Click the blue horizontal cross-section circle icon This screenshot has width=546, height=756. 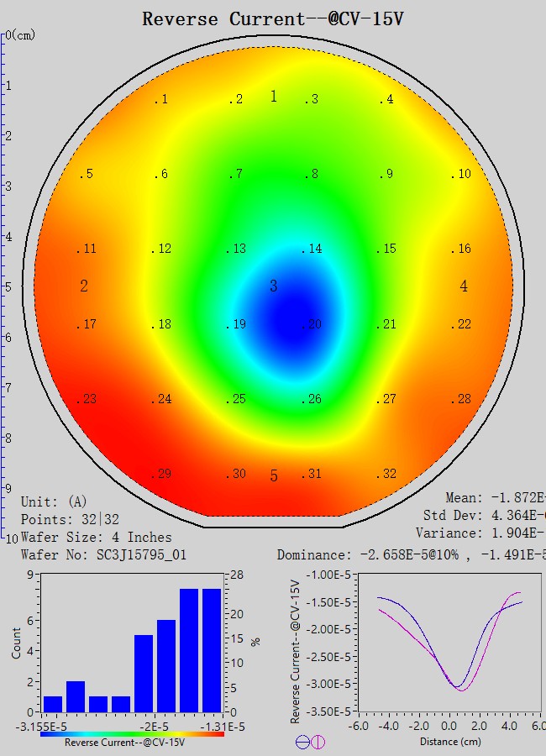302,742
